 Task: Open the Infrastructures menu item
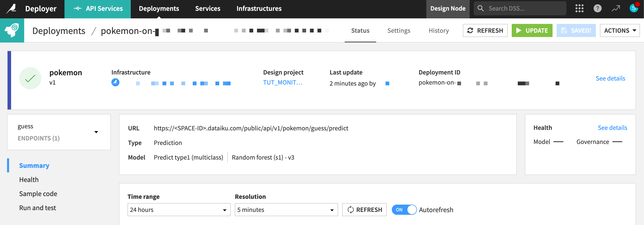click(259, 9)
